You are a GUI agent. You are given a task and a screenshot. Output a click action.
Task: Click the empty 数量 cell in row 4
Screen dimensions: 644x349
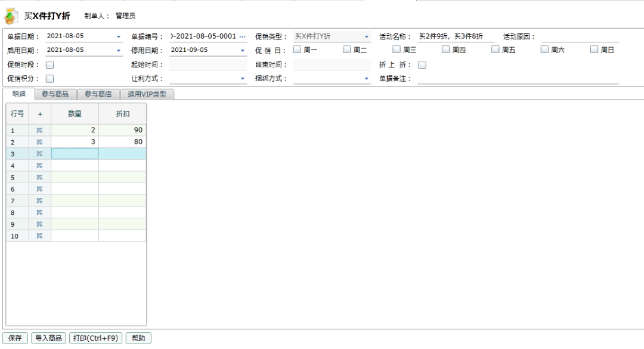[75, 166]
